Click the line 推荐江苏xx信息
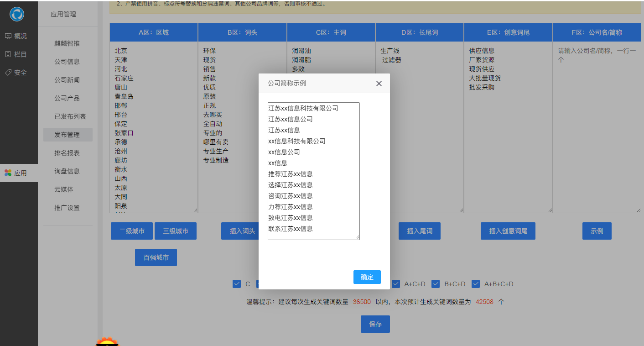The image size is (644, 346). pos(291,174)
